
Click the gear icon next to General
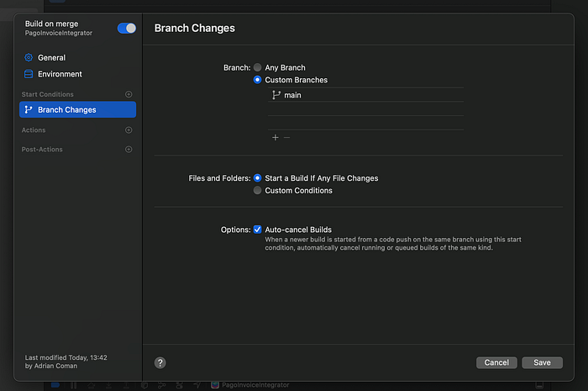click(x=29, y=57)
